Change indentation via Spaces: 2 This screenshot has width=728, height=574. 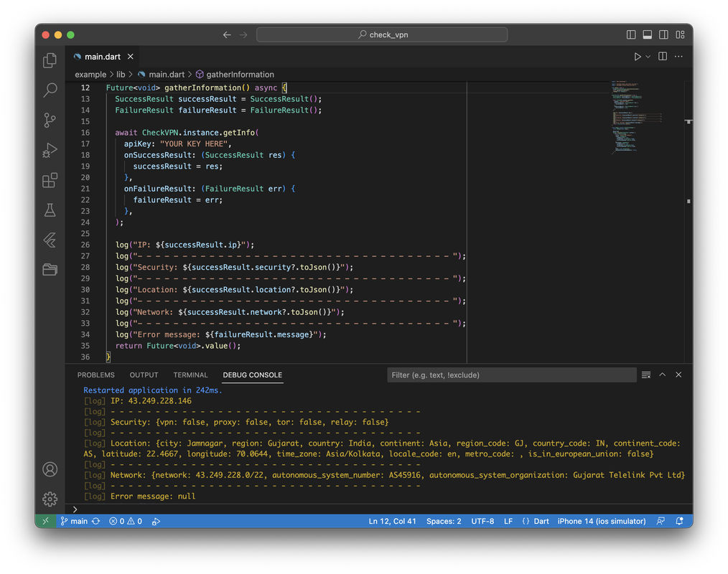pyautogui.click(x=444, y=521)
